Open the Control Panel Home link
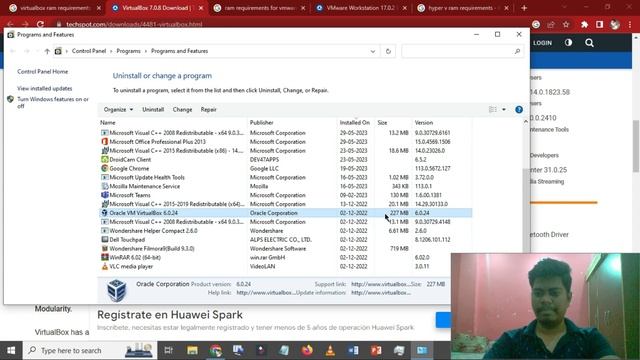Screen dimensions: 640x360 pos(42,71)
